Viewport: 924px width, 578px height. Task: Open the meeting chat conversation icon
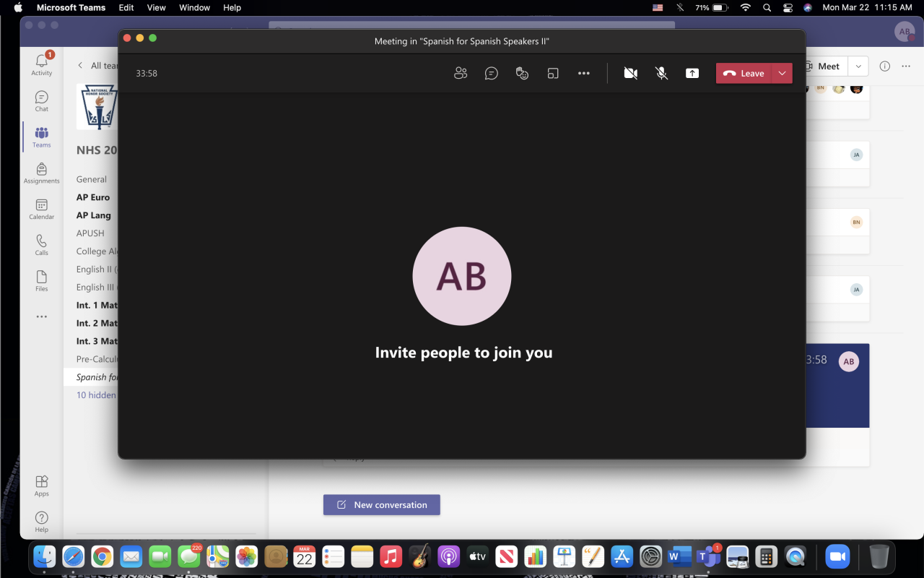point(492,73)
